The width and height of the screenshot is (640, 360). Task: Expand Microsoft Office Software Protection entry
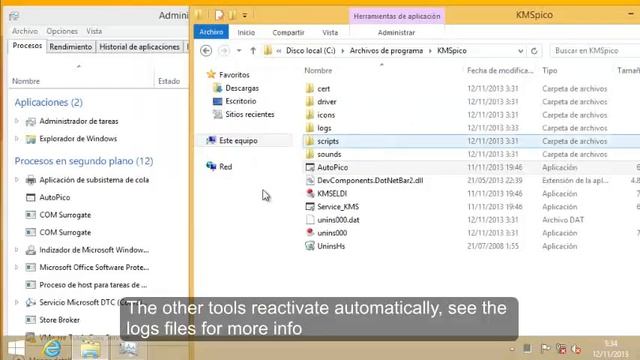click(17, 267)
